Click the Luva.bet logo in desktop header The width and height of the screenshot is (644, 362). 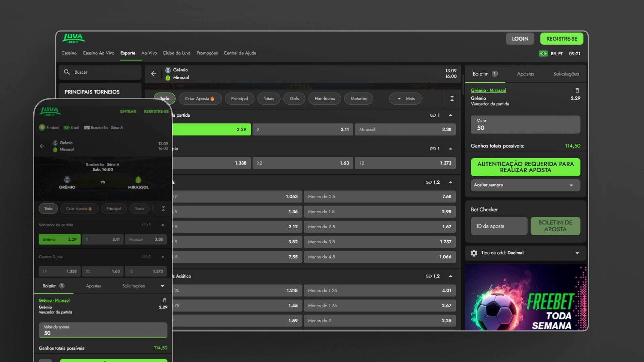click(73, 39)
